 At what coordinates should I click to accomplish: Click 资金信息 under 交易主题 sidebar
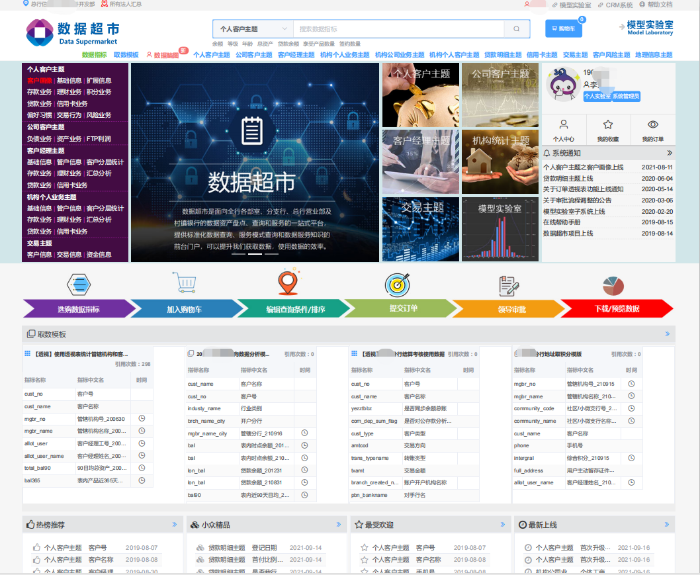click(x=99, y=254)
